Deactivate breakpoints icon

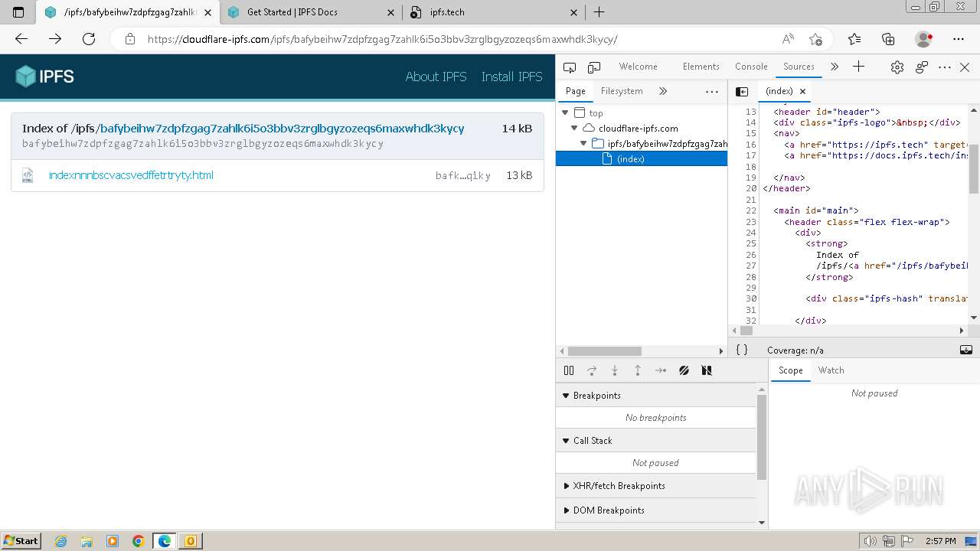(684, 370)
